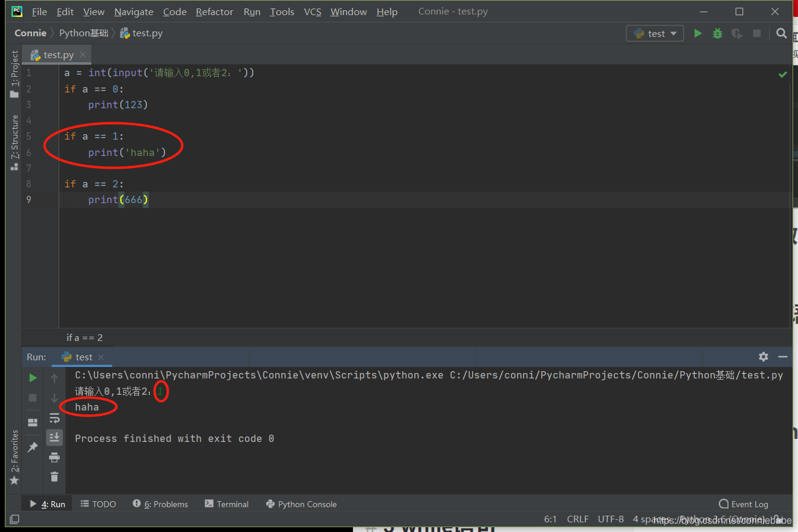798x532 pixels.
Task: Toggle soft-wrap in Run console
Action: (x=54, y=418)
